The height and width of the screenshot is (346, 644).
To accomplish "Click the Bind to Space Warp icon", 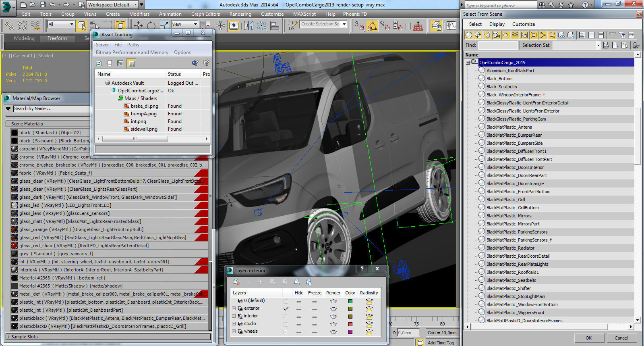I will 36,25.
